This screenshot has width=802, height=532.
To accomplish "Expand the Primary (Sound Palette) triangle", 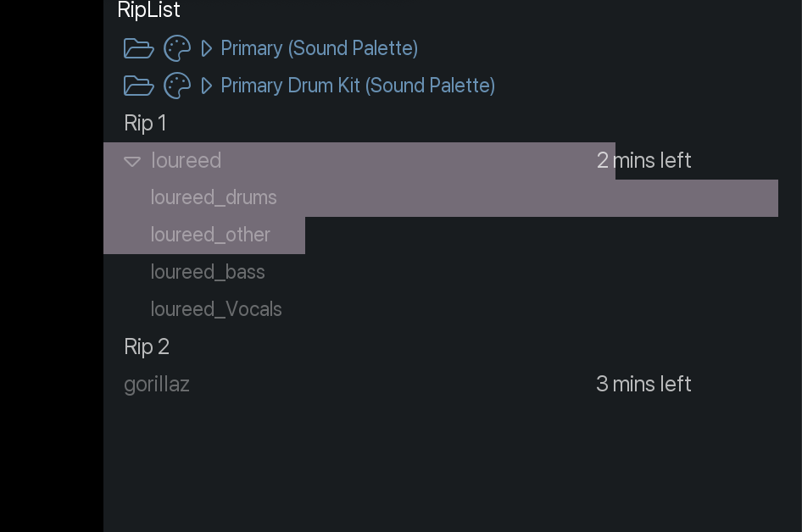I will (x=206, y=48).
